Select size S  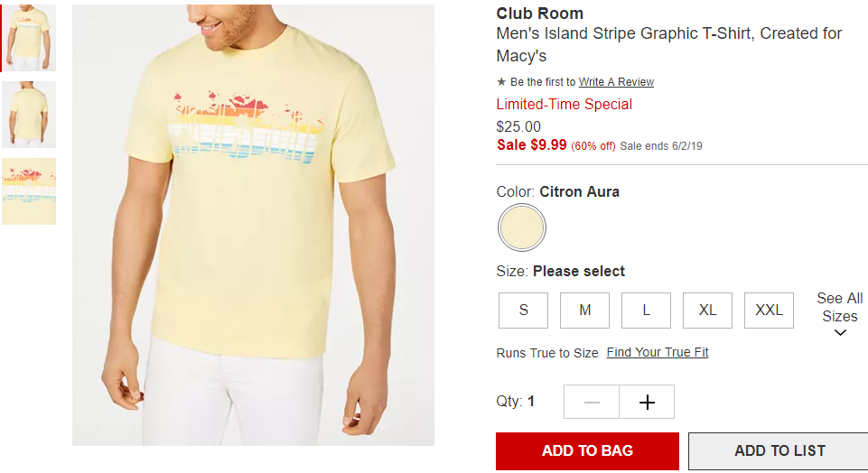pos(523,311)
